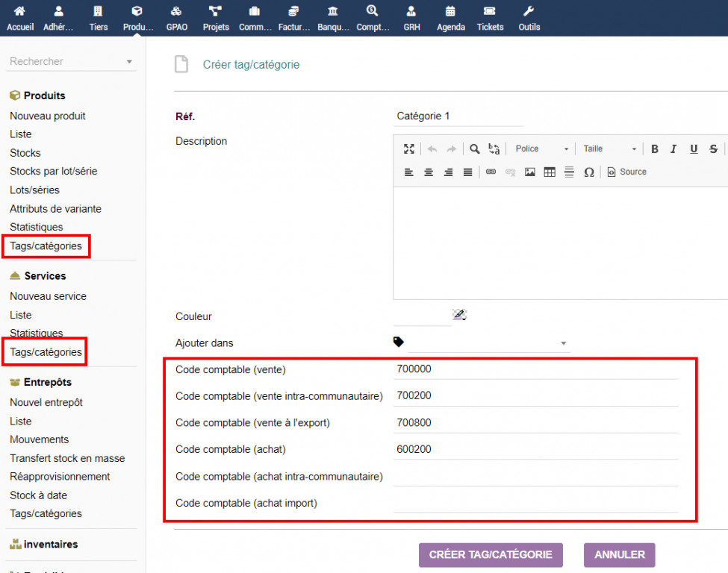Toggle bold formatting
This screenshot has width=728, height=573.
click(x=655, y=149)
